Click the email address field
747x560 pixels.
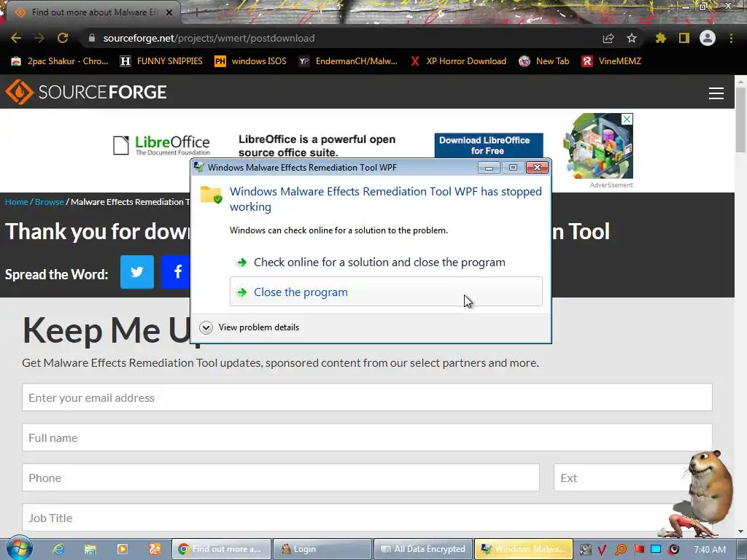[367, 397]
